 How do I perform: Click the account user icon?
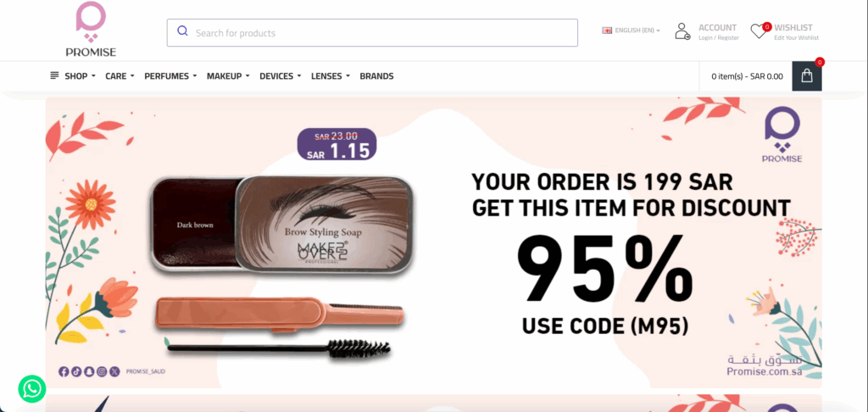[682, 31]
